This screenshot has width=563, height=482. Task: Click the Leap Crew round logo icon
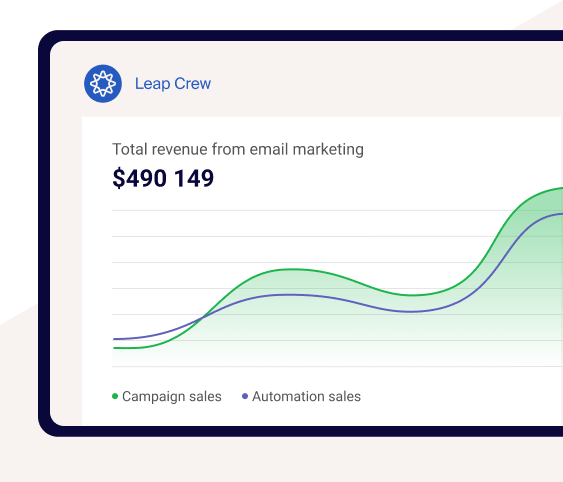(103, 84)
